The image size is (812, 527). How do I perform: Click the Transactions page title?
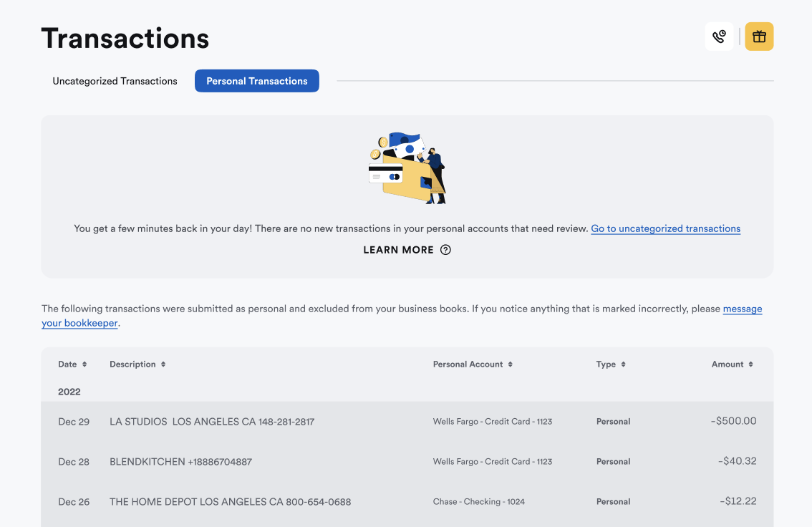tap(125, 38)
